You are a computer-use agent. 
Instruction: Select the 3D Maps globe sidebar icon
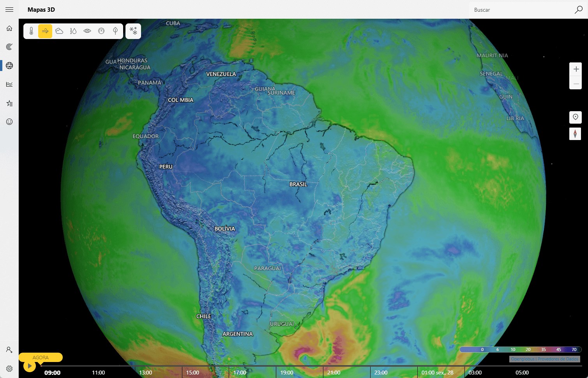pos(9,66)
